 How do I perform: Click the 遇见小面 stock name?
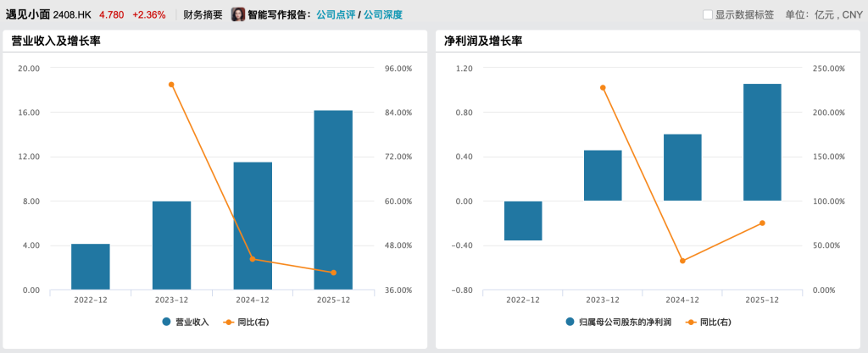[28, 14]
